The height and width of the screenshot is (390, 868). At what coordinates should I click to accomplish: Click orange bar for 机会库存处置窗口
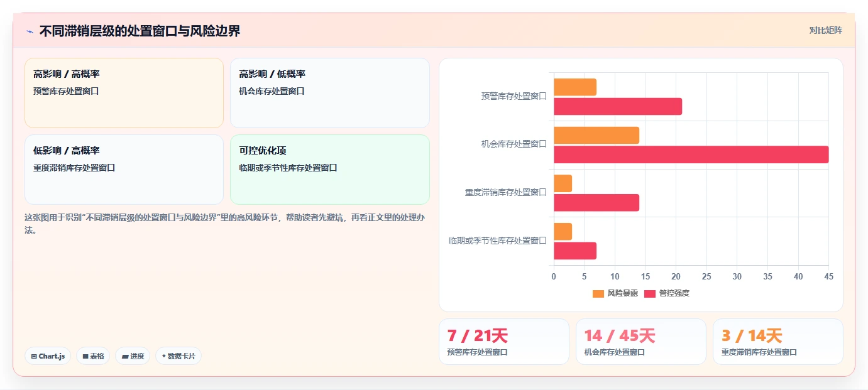point(596,135)
